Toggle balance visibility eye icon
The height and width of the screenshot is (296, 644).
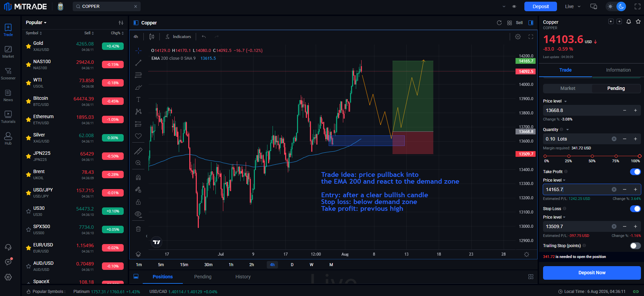[x=514, y=6]
